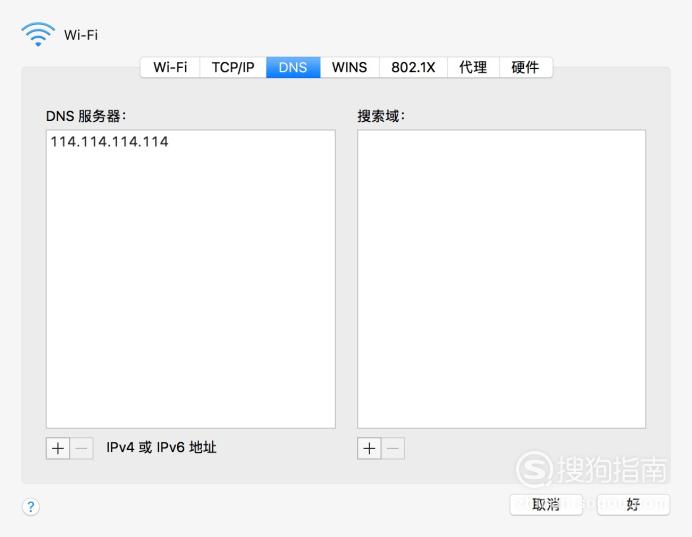Select the DNS tab

[x=293, y=67]
